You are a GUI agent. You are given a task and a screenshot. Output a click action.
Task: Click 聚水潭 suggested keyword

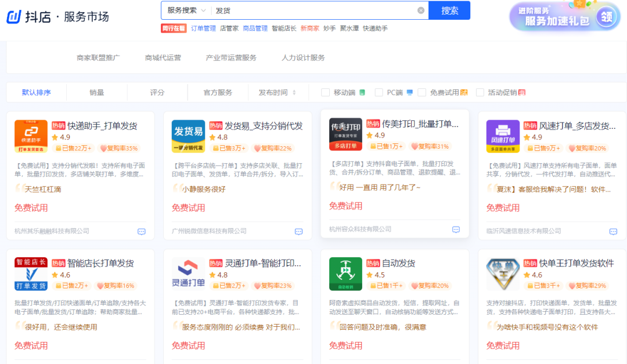(349, 28)
